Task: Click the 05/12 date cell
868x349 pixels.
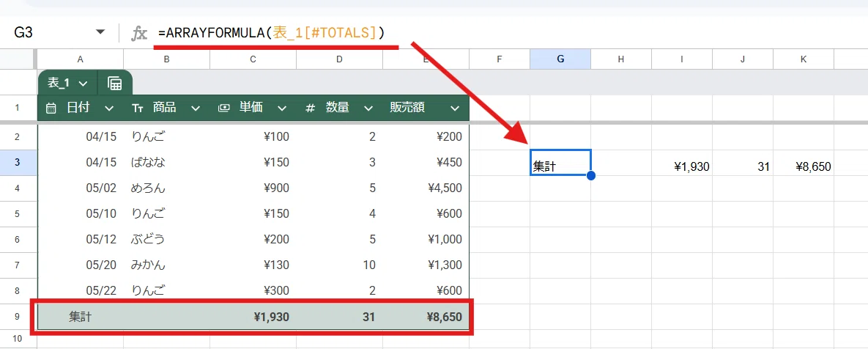Action: [81, 240]
